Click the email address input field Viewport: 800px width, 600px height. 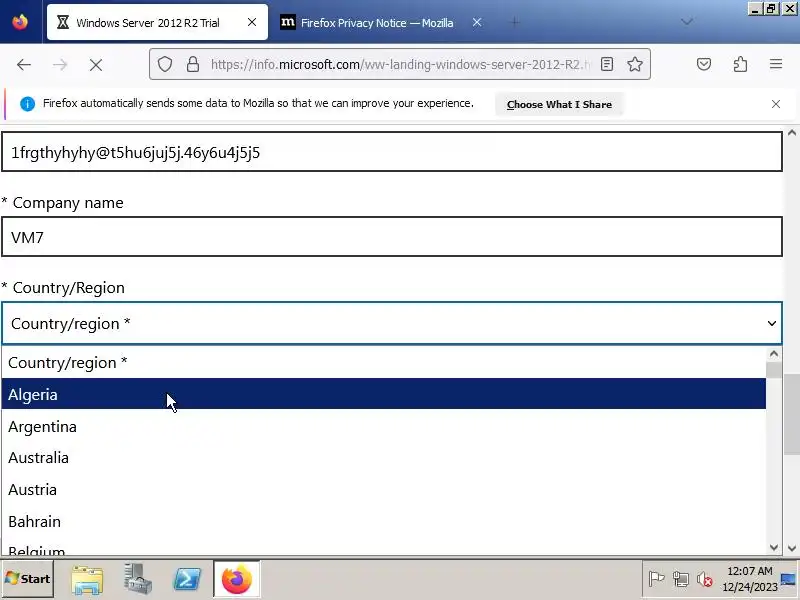coord(391,152)
